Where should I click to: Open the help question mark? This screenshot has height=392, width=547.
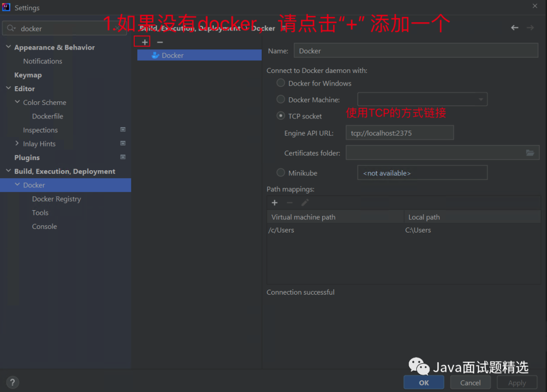pos(13,382)
